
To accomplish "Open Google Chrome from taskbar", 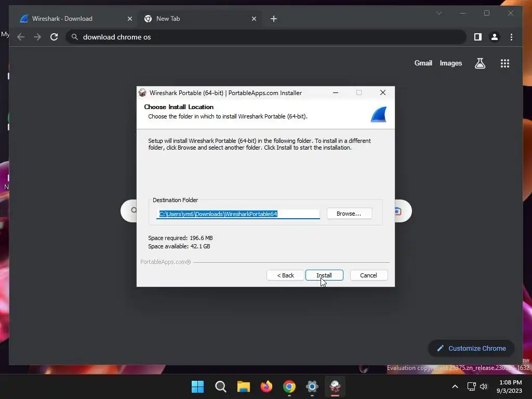I will pyautogui.click(x=289, y=387).
